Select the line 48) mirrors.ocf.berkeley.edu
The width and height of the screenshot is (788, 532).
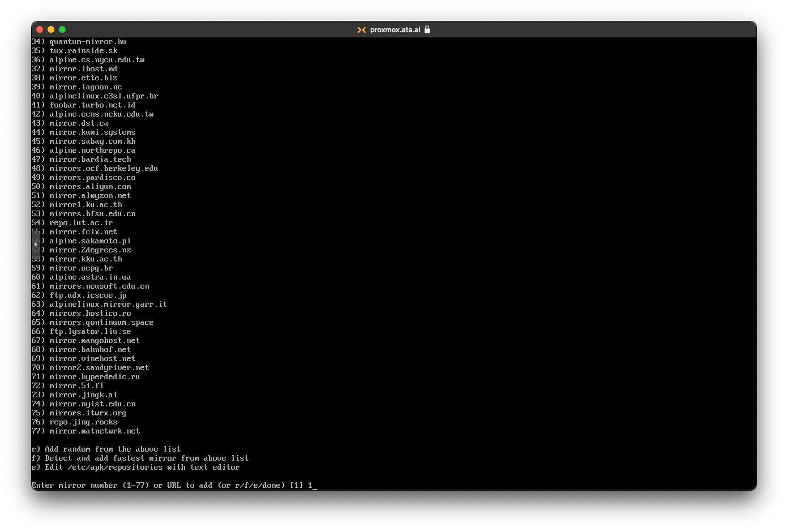[x=95, y=169]
